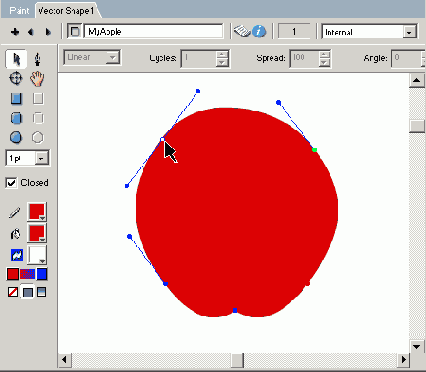Decrease the Spread stepper value

click(324, 62)
